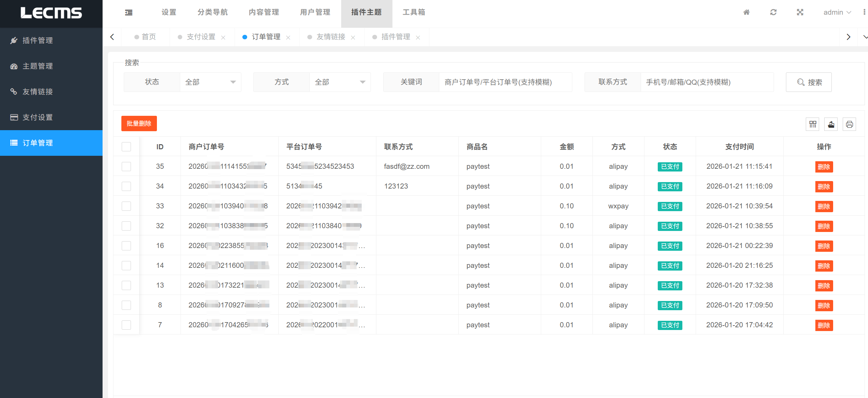Viewport: 868px width, 398px height.
Task: Click the home icon in top bar
Action: point(746,12)
